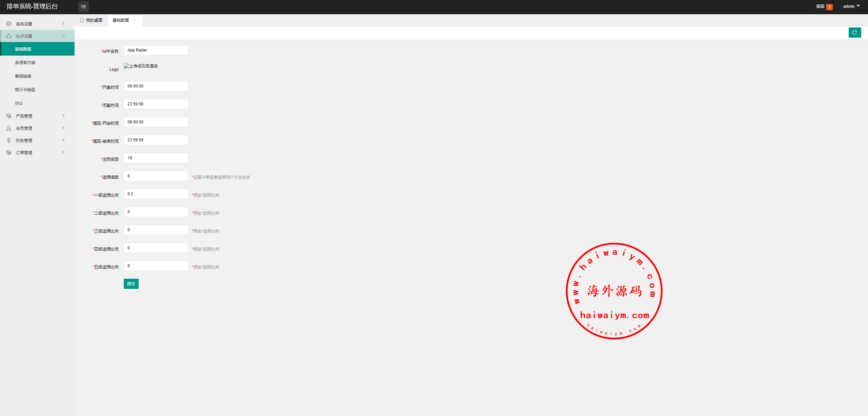Open the admin user dropdown
This screenshot has height=416, width=868.
click(x=851, y=6)
